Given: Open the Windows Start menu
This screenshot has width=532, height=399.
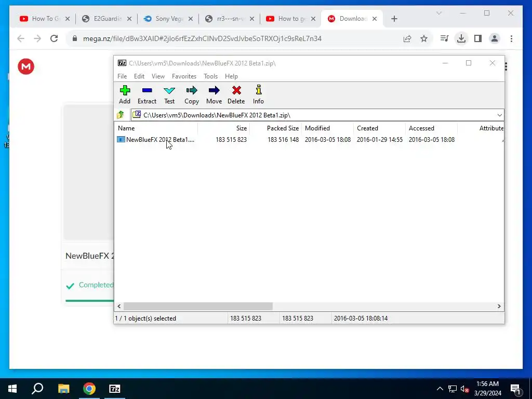Looking at the screenshot, I should (12, 389).
